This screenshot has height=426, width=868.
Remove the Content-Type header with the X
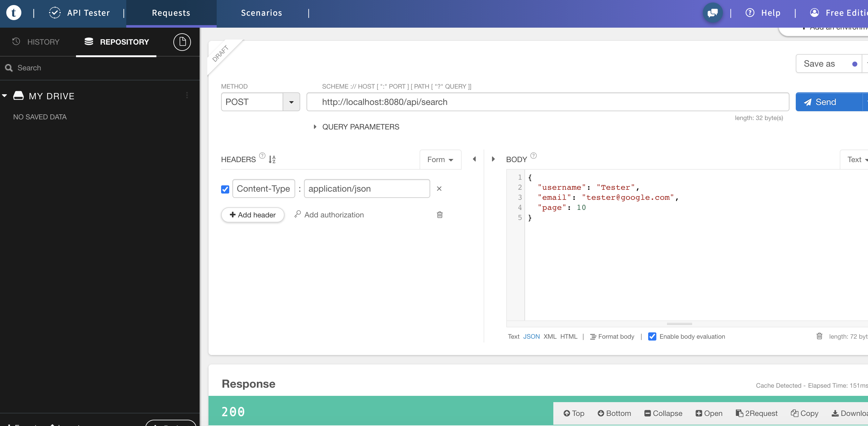coord(439,189)
